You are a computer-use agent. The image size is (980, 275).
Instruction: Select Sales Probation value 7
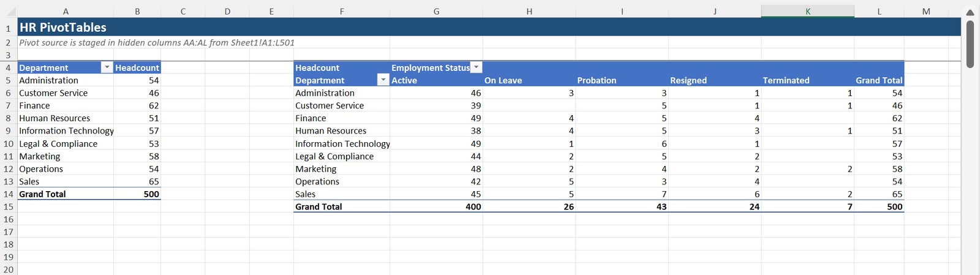point(622,194)
